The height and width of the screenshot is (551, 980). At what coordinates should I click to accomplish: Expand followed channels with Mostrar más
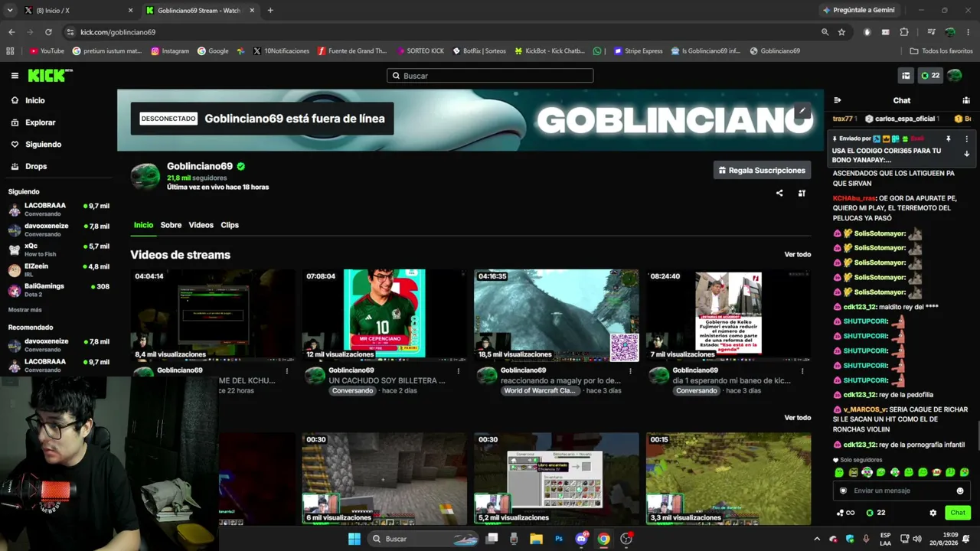(25, 310)
